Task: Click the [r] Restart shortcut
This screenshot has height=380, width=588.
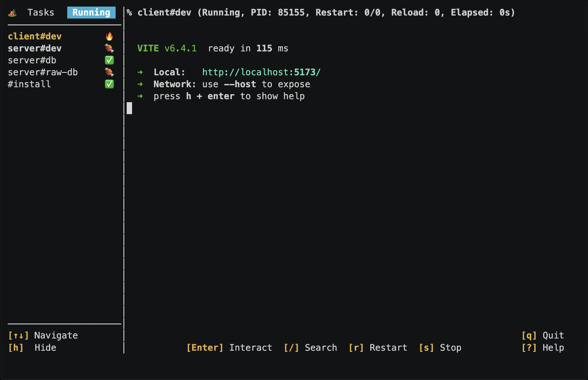Action: tap(378, 347)
